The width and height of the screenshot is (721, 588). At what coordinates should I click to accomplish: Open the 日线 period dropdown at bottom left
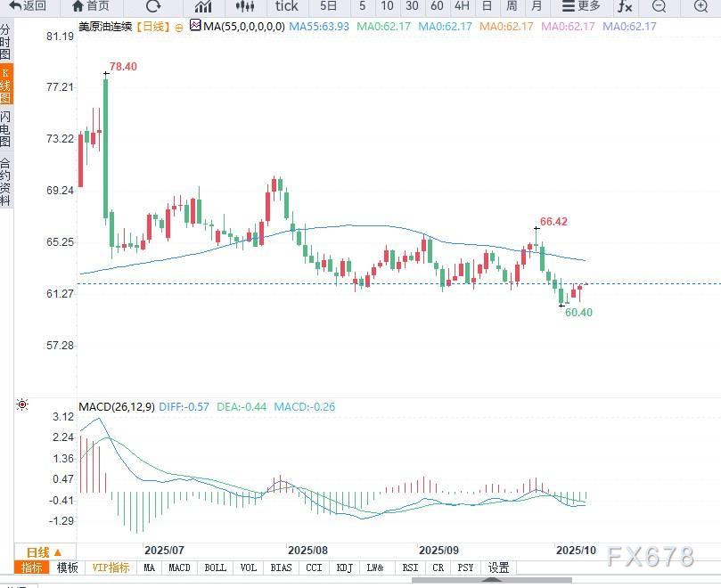(x=45, y=552)
